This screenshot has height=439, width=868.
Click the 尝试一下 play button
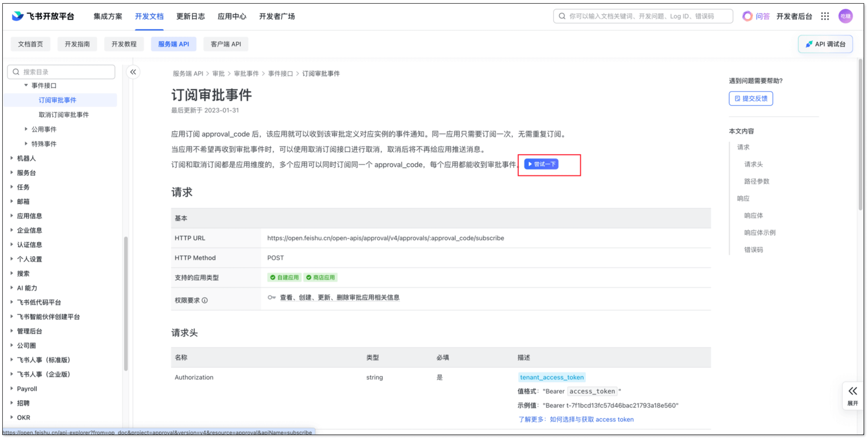(x=541, y=164)
